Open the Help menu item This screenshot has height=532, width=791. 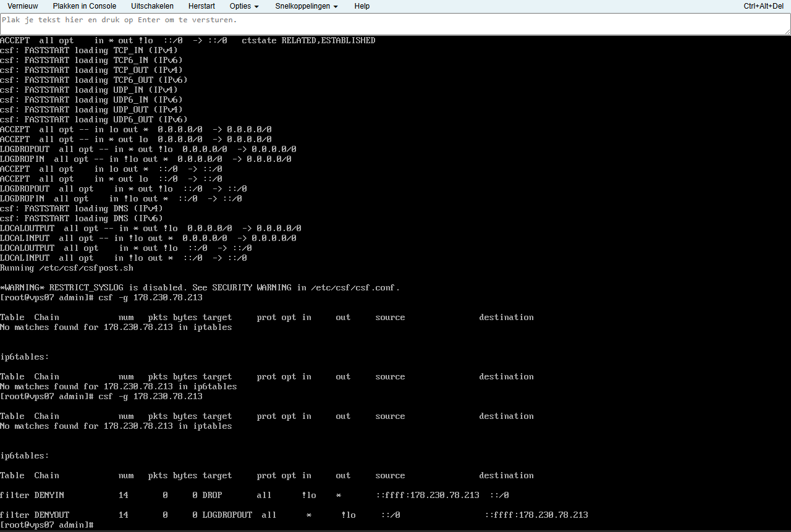tap(362, 6)
